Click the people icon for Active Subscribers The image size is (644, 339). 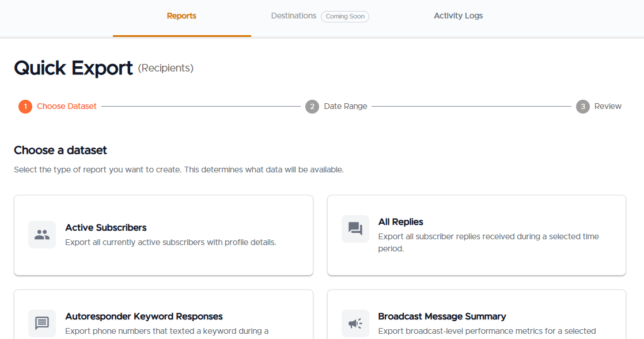(x=42, y=235)
